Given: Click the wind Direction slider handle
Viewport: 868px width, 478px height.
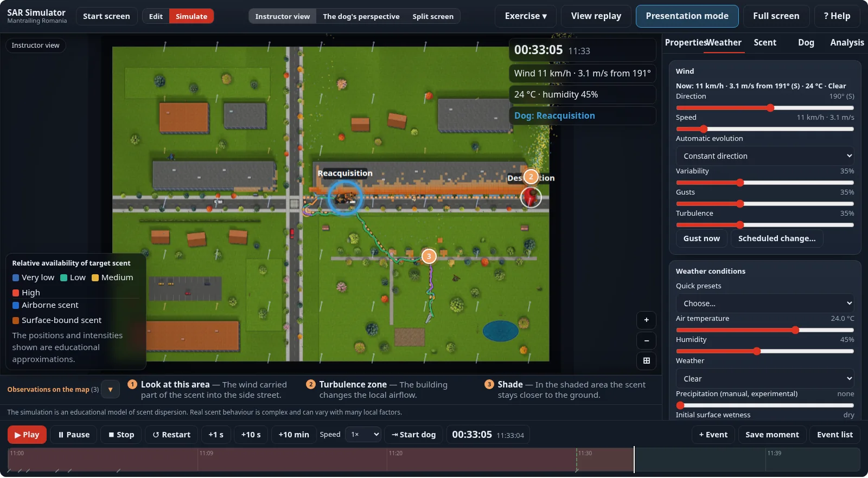Looking at the screenshot, I should tap(770, 108).
